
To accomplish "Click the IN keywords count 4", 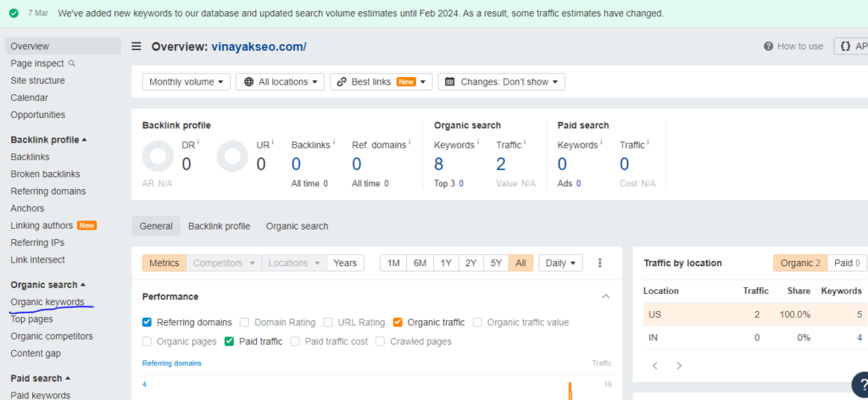I will click(860, 337).
